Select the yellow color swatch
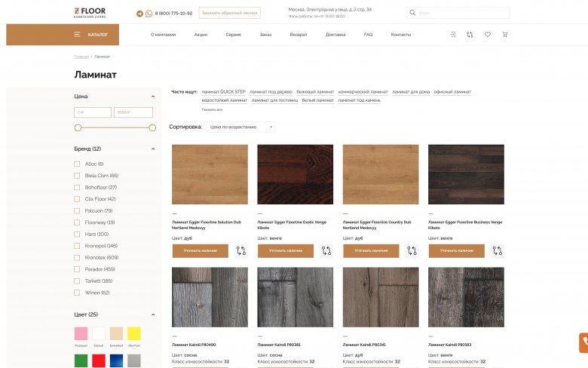Image resolution: width=588 pixels, height=368 pixels. (134, 333)
